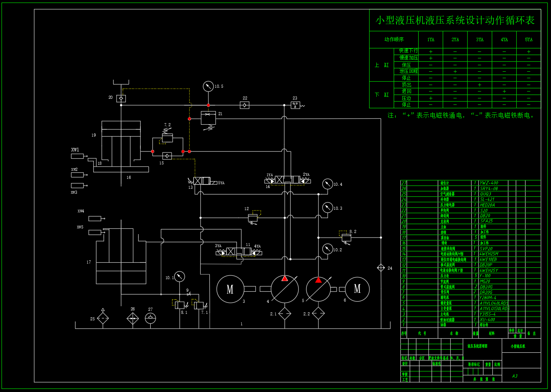The width and height of the screenshot is (551, 392).
Task: Select charge valve symbol 20 near cylinder 19
Action: [121, 98]
